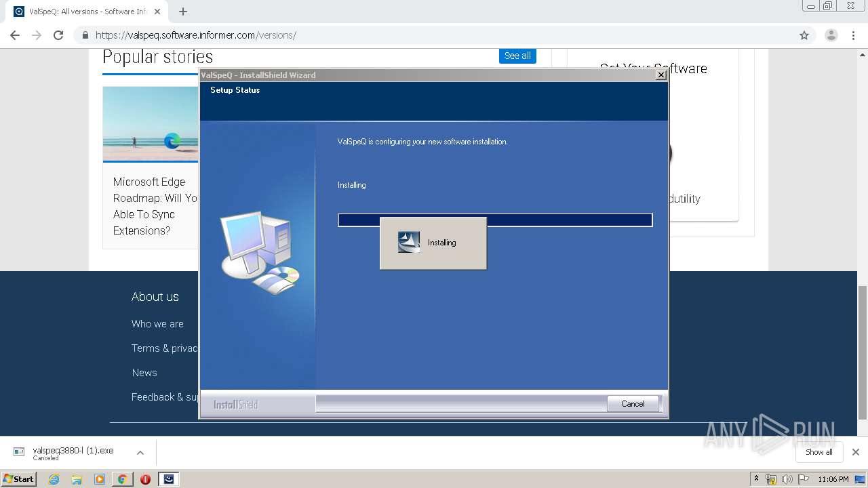The image size is (868, 488).
Task: Click the page vertical scrollbar
Action: (863, 352)
